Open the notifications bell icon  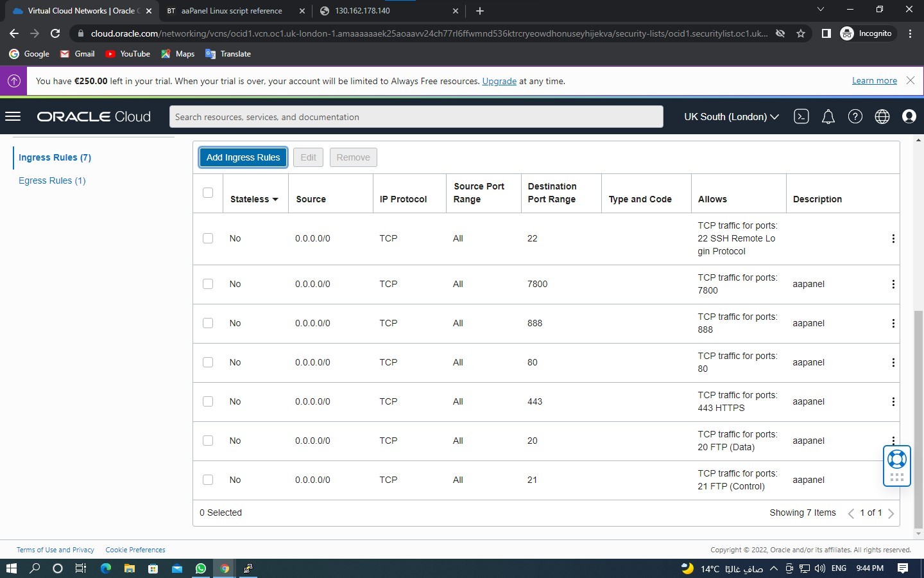[x=828, y=116]
